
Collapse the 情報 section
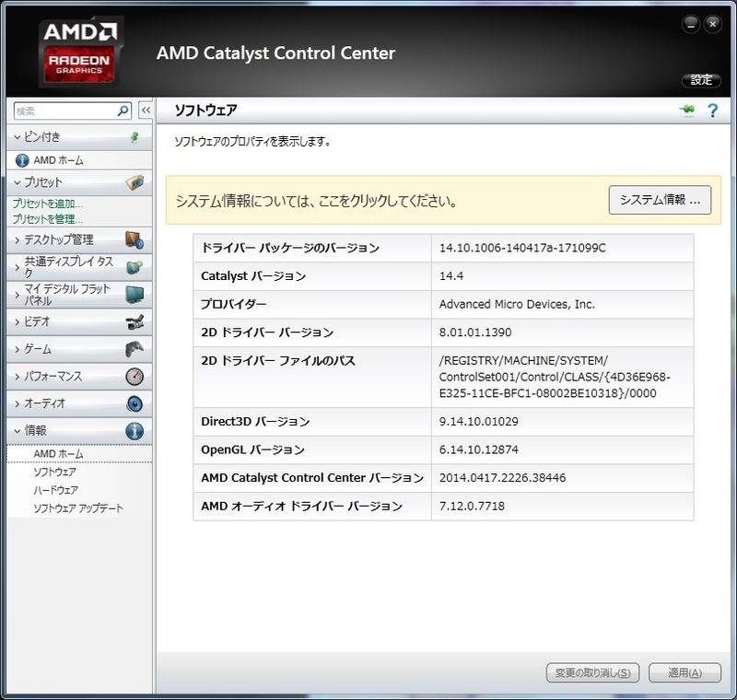[18, 431]
